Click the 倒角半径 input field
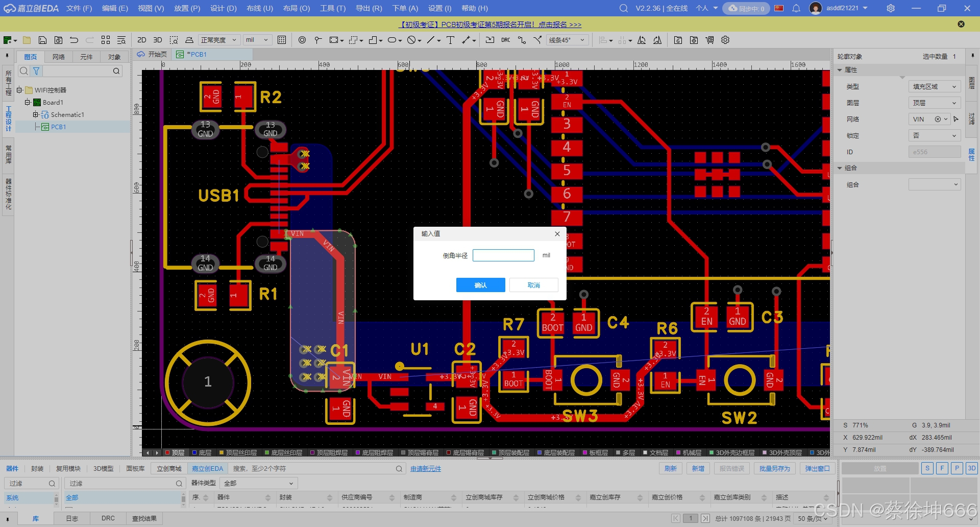The width and height of the screenshot is (980, 527). (503, 255)
